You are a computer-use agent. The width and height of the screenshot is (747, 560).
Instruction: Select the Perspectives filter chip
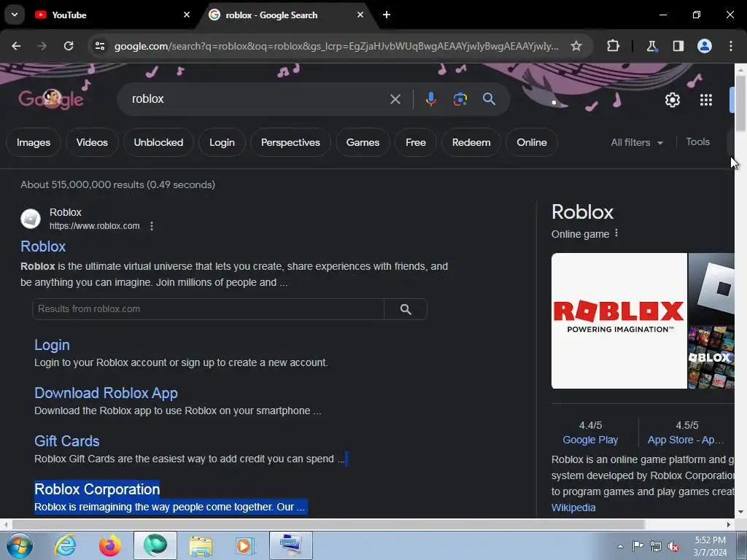click(290, 142)
